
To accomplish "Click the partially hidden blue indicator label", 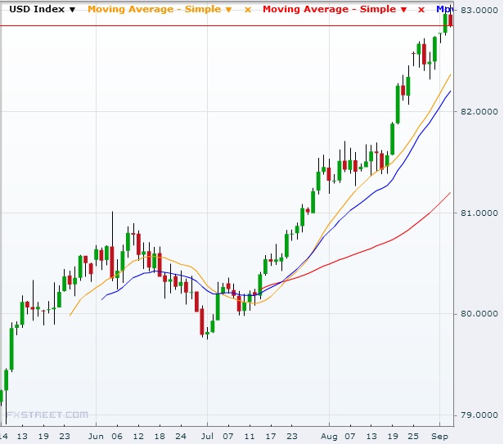I will click(x=444, y=10).
